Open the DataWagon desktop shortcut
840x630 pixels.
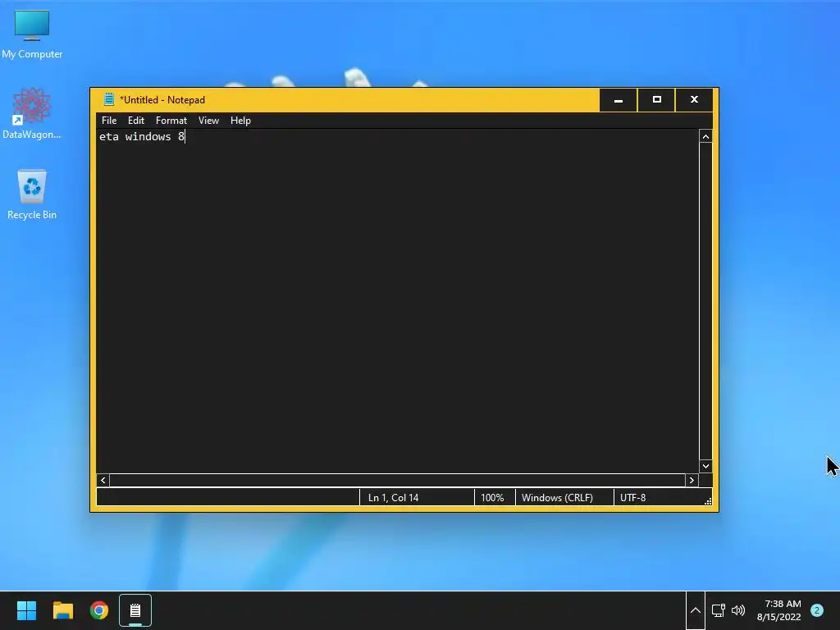click(32, 113)
